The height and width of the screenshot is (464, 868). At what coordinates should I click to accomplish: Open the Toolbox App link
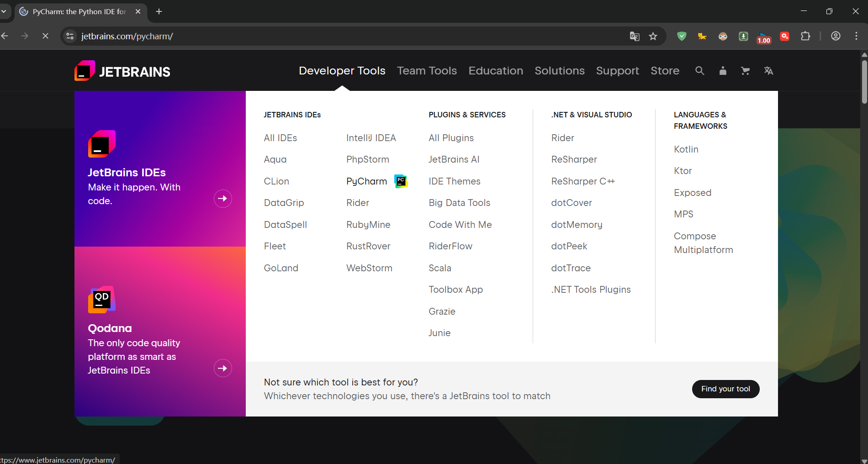coord(455,290)
